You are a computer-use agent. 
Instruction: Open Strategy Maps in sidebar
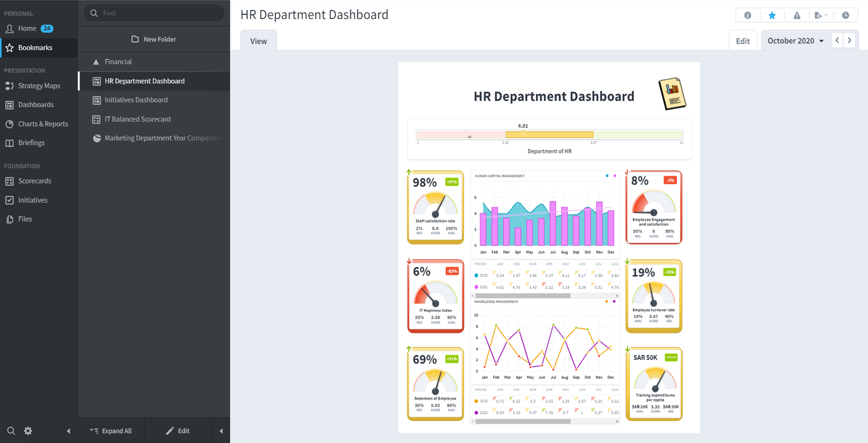(39, 86)
